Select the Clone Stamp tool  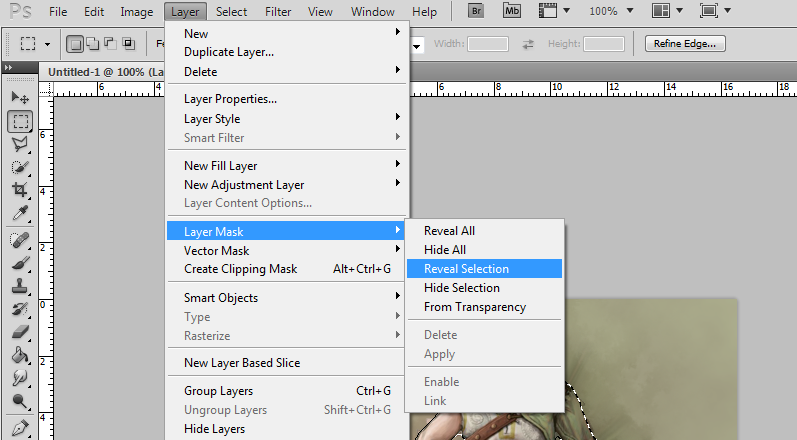pos(19,285)
